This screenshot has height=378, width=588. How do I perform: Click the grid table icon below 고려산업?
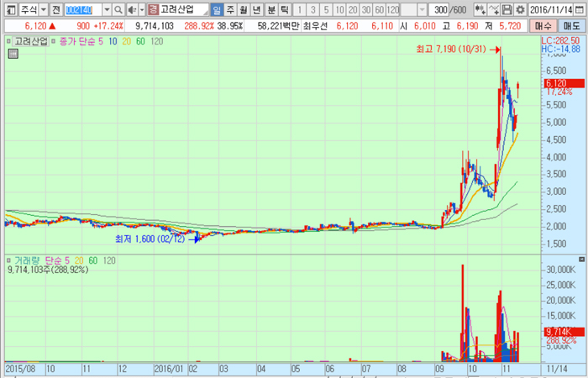click(12, 54)
